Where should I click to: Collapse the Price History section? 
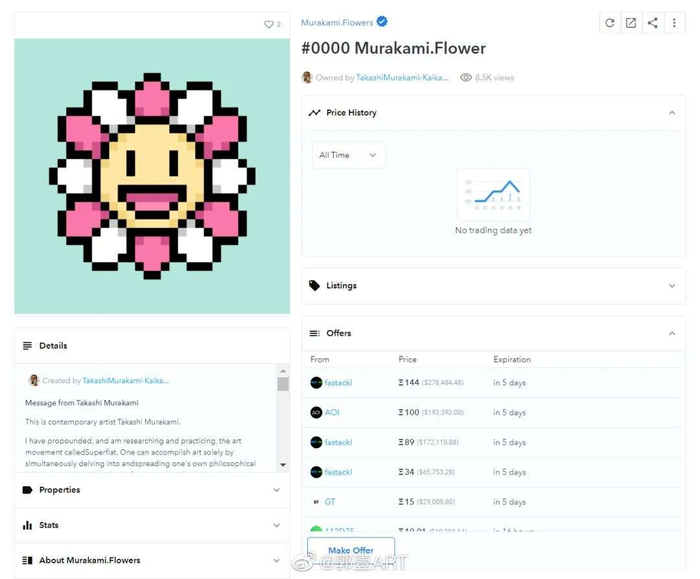(x=672, y=113)
